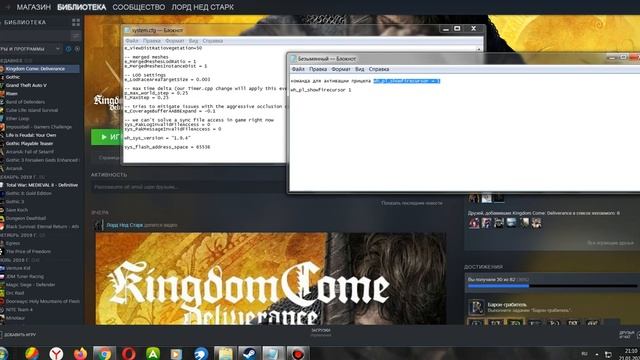Click the latest news link
The width and height of the screenshot is (640, 360).
(411, 203)
